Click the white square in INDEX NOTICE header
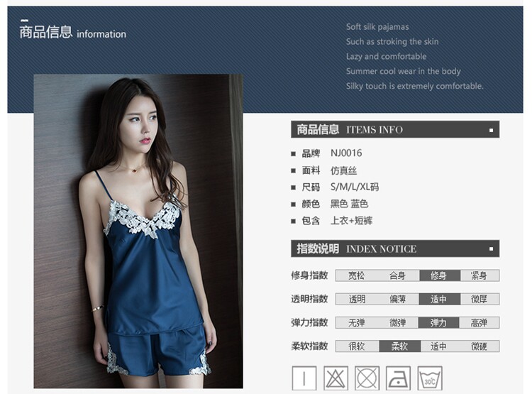Image resolution: width=532 pixels, height=394 pixels. [491, 249]
